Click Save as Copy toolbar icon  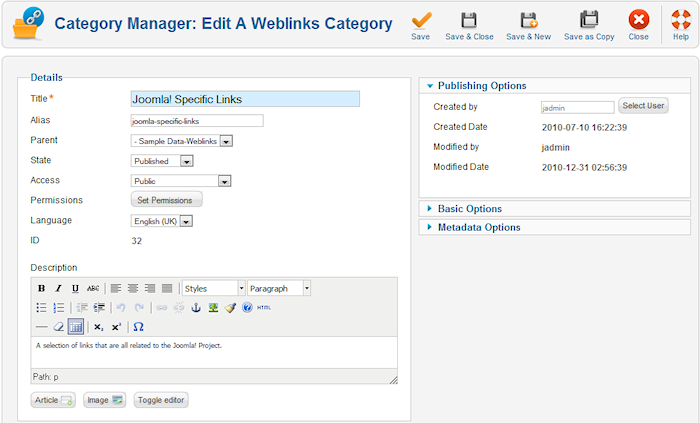click(589, 20)
